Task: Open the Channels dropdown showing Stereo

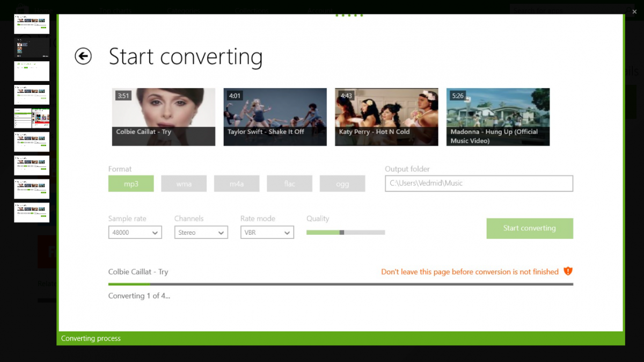Action: 201,233
